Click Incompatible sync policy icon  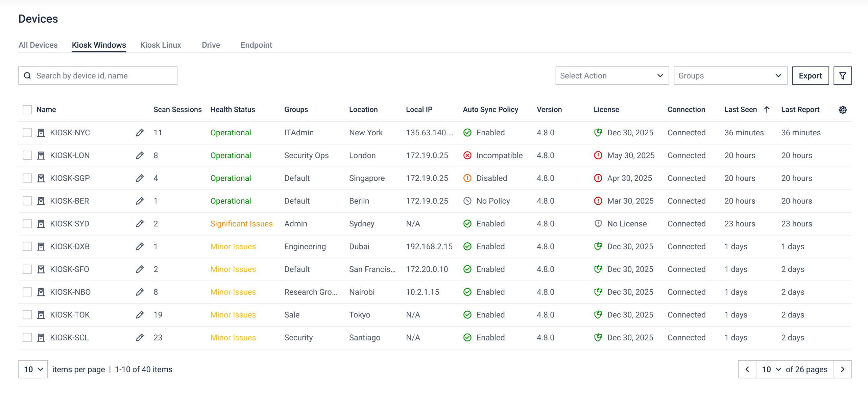pos(467,155)
